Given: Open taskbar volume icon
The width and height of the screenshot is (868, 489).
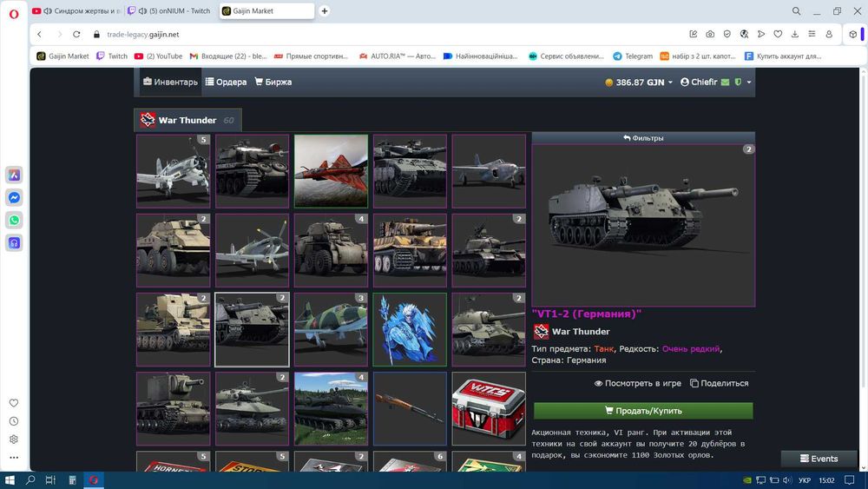Looking at the screenshot, I should click(x=786, y=480).
